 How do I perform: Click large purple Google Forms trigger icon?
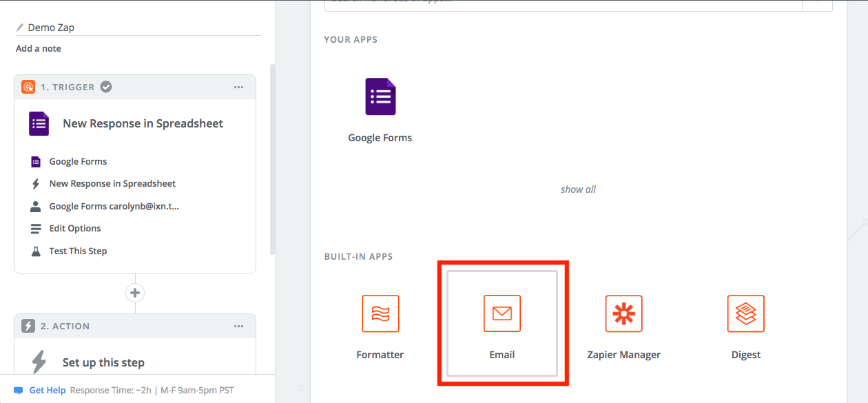point(39,124)
